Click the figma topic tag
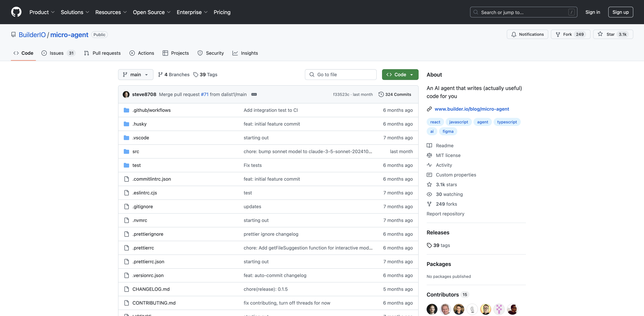Screen dimensions: 644x316 448,131
